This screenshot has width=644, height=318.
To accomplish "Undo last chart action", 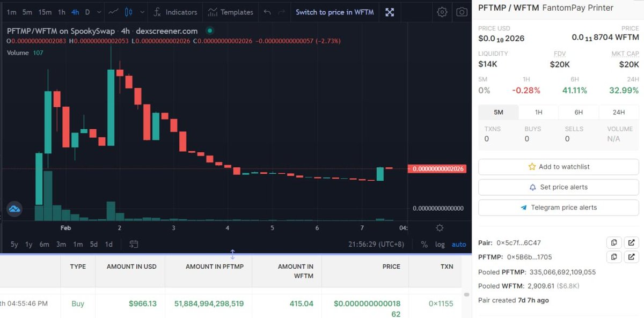I will tap(267, 12).
